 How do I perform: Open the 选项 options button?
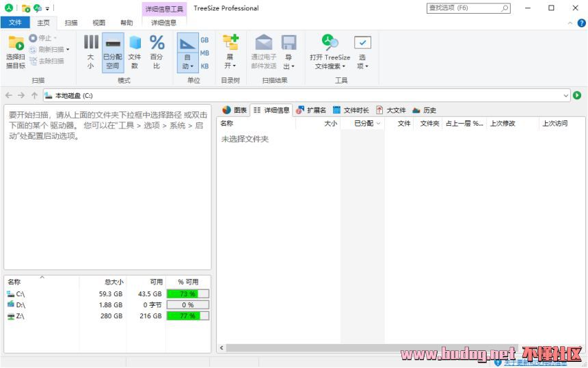point(362,52)
